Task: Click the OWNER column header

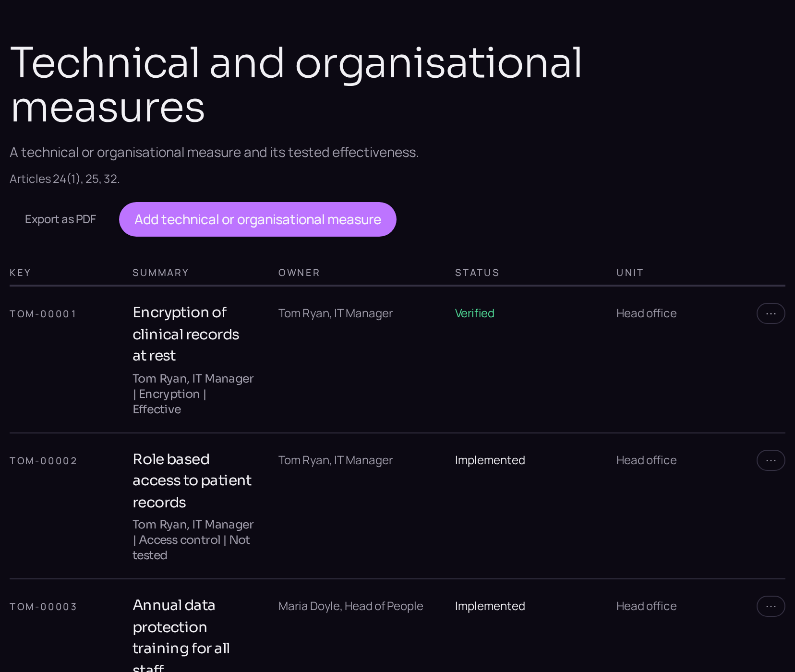Action: pyautogui.click(x=299, y=273)
